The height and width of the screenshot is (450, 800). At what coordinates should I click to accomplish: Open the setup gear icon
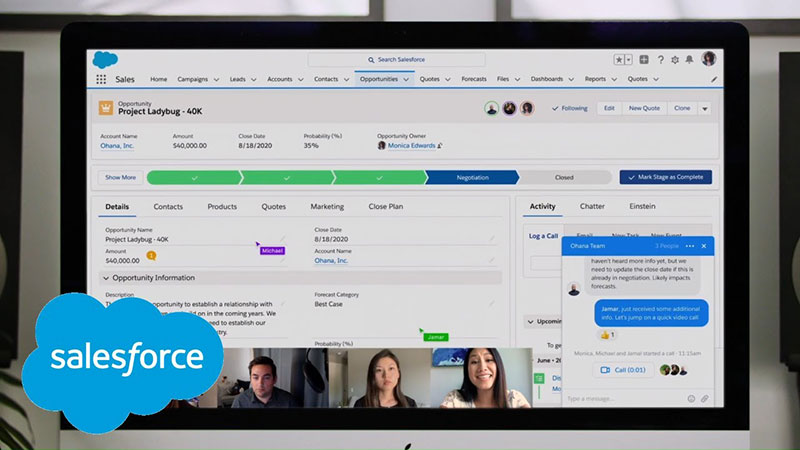675,60
